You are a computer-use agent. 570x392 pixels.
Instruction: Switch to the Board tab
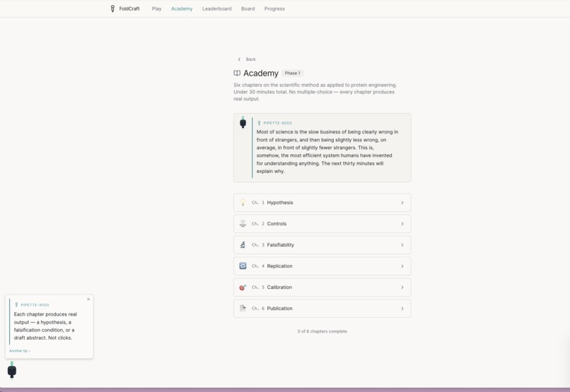tap(248, 8)
